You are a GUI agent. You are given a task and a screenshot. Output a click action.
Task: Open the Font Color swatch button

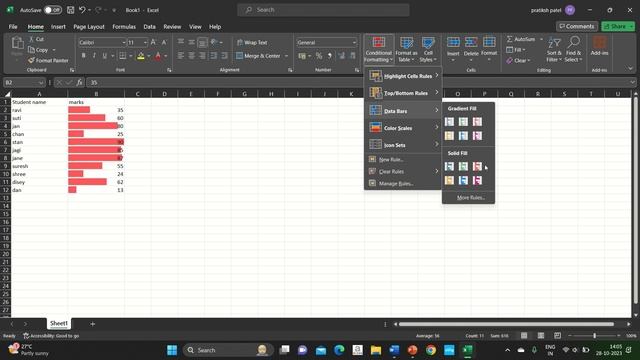[158, 56]
